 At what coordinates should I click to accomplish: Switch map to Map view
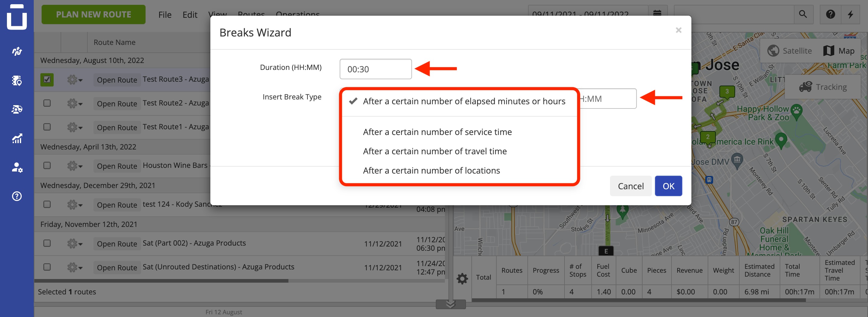pos(839,51)
